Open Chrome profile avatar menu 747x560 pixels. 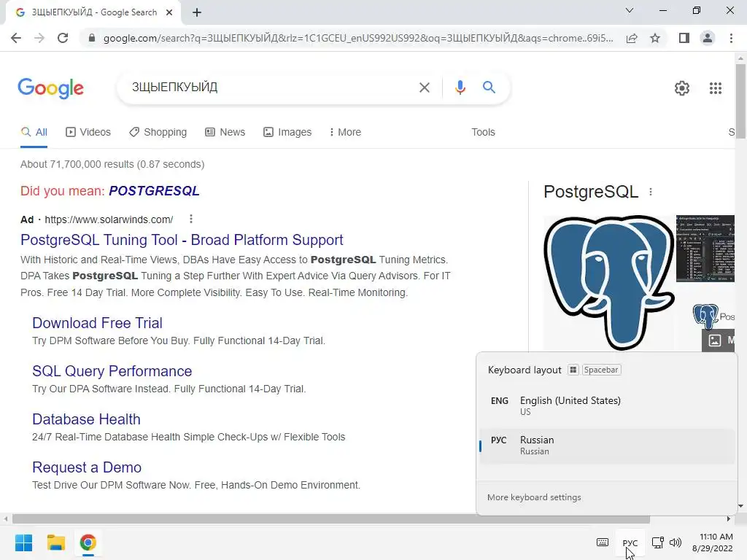click(708, 38)
